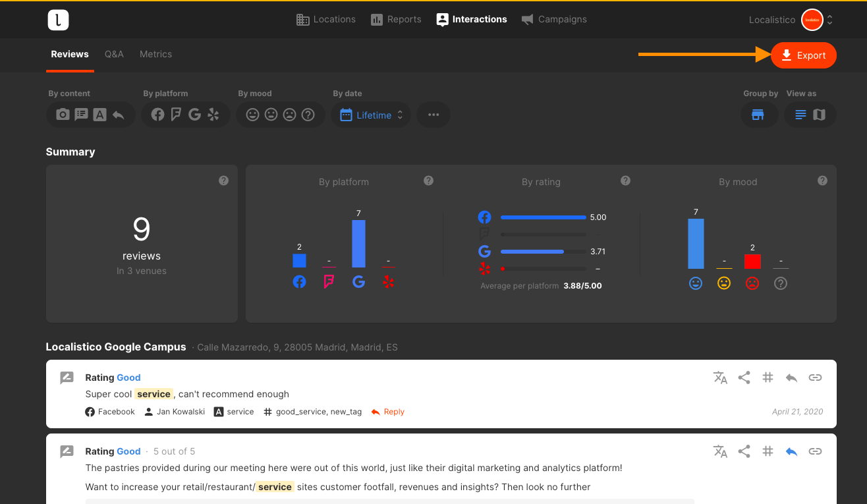Click Facebook 5.00 rating bar
The width and height of the screenshot is (867, 504).
[543, 217]
